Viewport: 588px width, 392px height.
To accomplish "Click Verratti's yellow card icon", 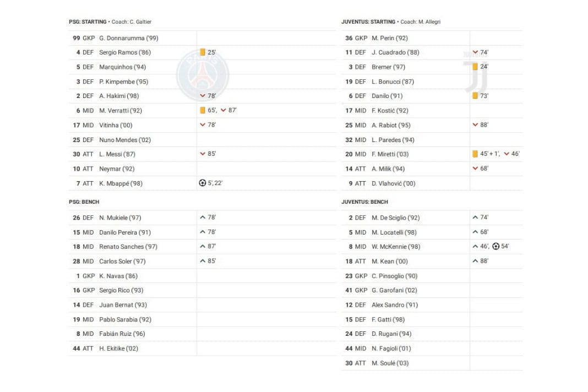I will point(203,110).
